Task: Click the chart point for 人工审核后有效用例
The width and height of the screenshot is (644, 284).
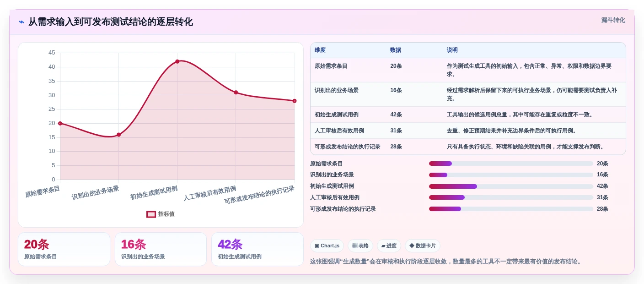Action: [236, 93]
